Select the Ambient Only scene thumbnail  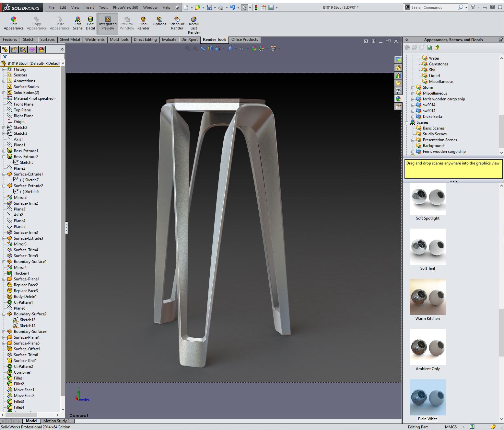[x=428, y=347]
